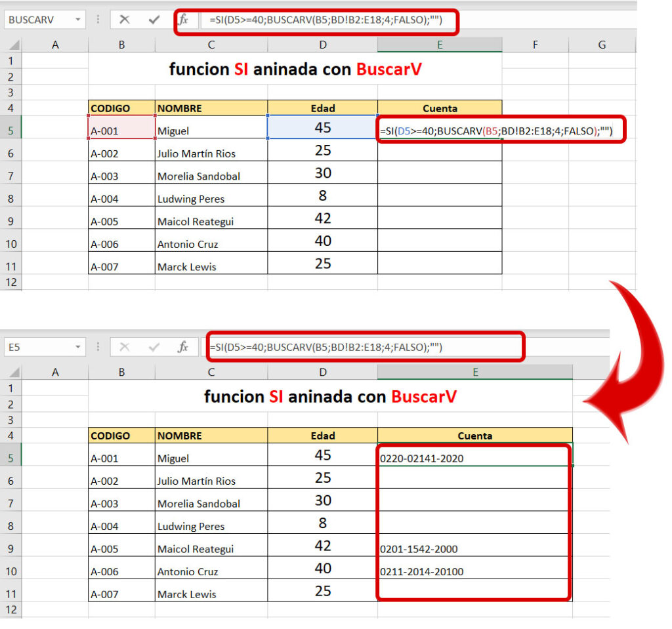672x629 pixels.
Task: Select column header E in the top sheet
Action: pyautogui.click(x=440, y=45)
